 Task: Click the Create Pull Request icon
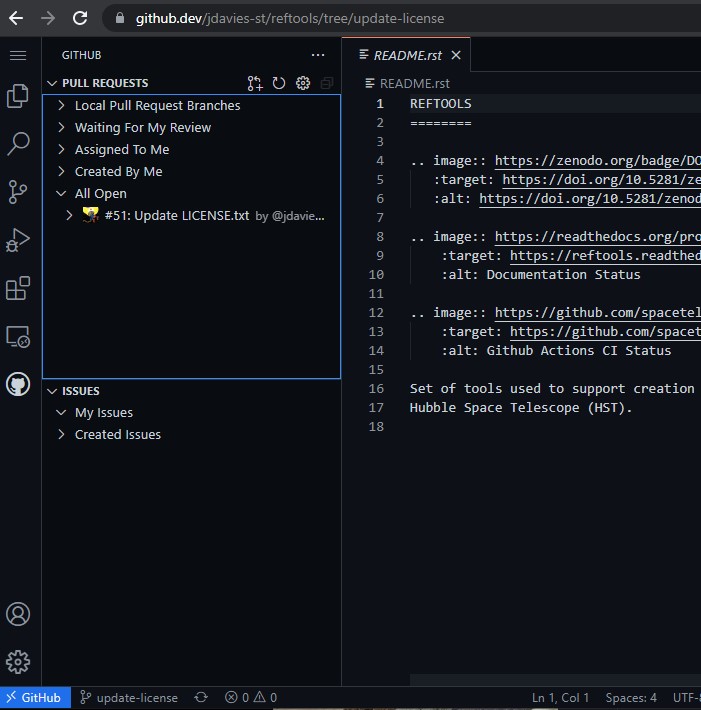(255, 83)
